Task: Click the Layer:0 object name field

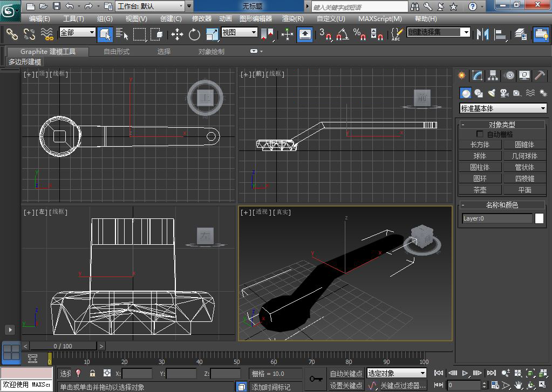Action: [x=497, y=218]
